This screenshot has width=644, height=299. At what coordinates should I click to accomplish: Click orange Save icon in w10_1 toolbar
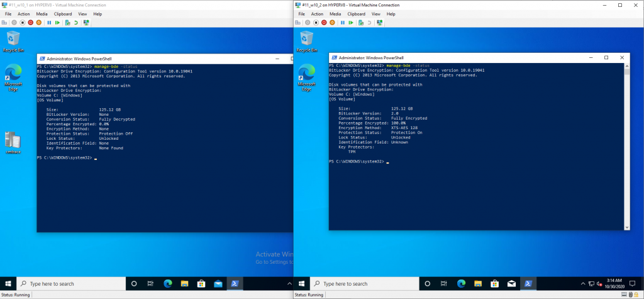click(x=38, y=23)
